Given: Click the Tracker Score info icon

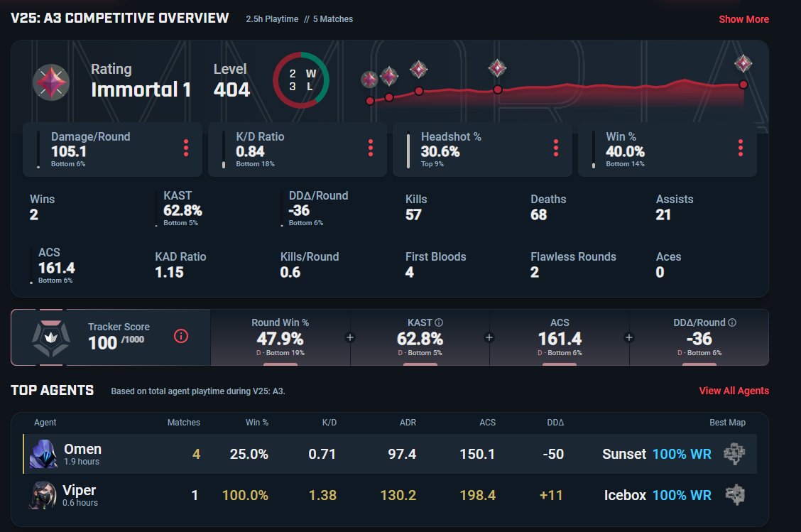Looking at the screenshot, I should tap(181, 336).
